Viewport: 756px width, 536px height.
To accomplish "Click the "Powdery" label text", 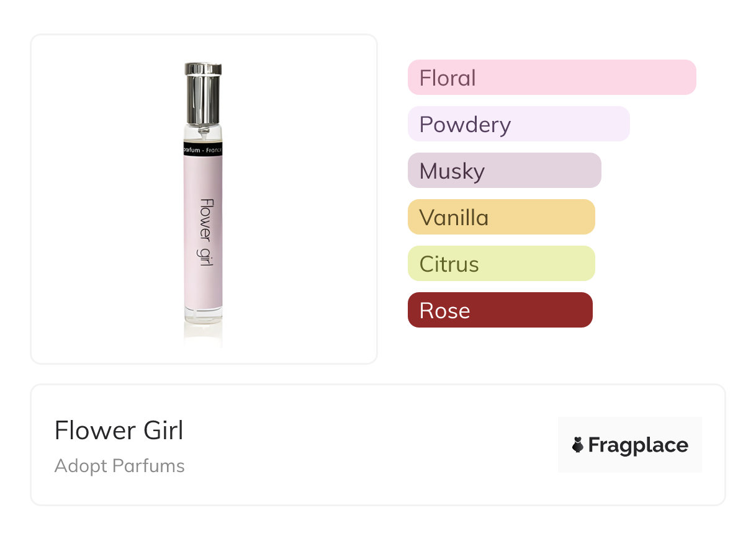I will [465, 125].
